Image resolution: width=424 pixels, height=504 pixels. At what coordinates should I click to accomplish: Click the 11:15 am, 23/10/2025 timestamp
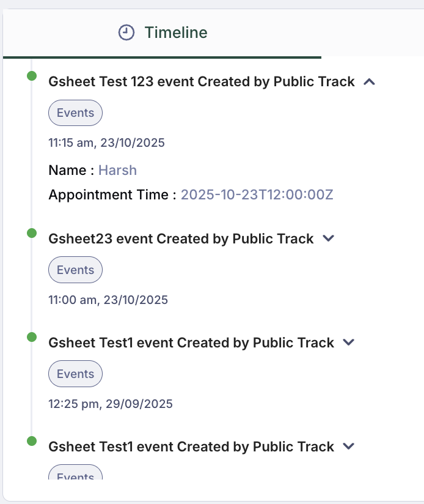coord(106,143)
